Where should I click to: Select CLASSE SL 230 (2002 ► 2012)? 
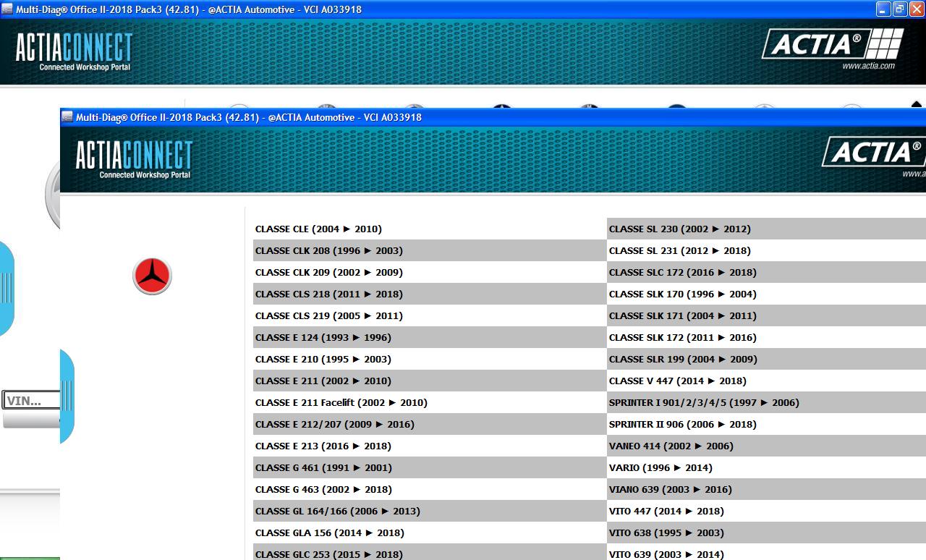pos(767,229)
